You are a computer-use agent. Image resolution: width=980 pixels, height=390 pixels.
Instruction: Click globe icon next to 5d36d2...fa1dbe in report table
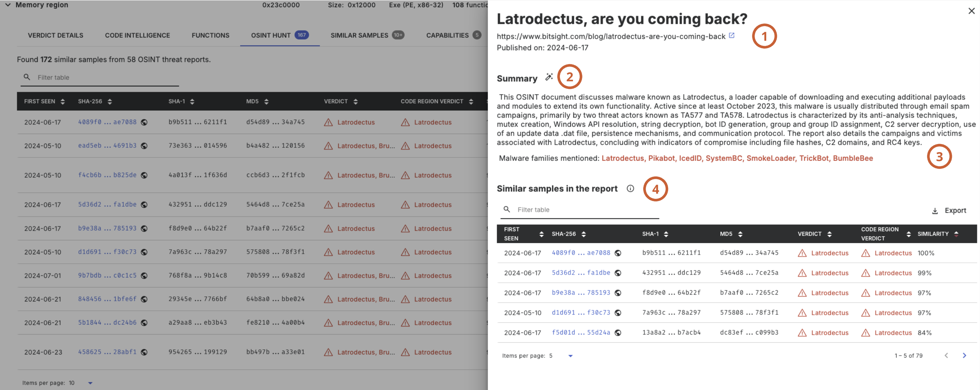[618, 273]
